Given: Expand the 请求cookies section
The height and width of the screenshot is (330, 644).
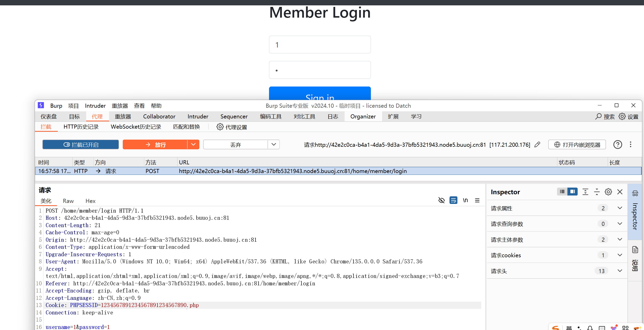Looking at the screenshot, I should click(619, 255).
